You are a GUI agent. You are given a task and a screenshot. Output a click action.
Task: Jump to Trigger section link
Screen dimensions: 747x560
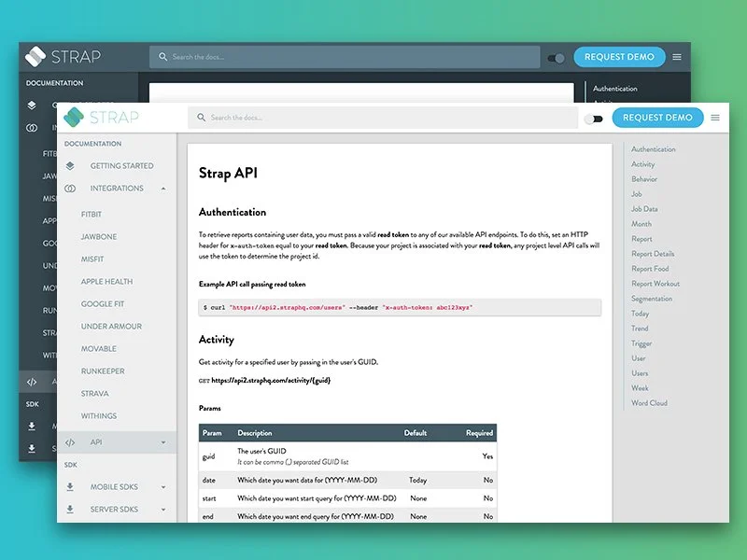[641, 343]
